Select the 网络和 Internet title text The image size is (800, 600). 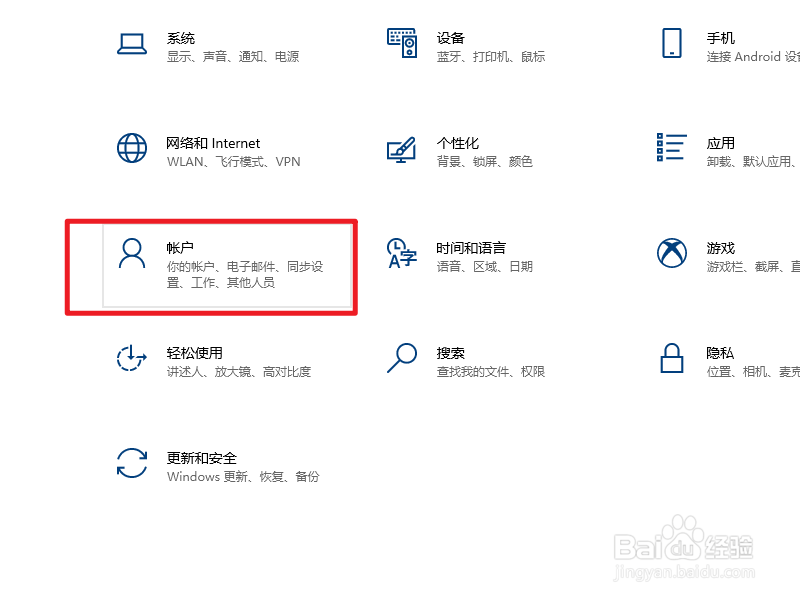(213, 143)
